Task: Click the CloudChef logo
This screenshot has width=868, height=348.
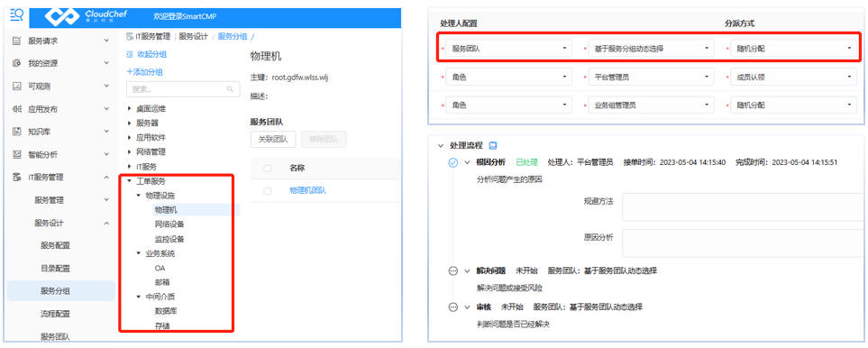Action: 87,17
